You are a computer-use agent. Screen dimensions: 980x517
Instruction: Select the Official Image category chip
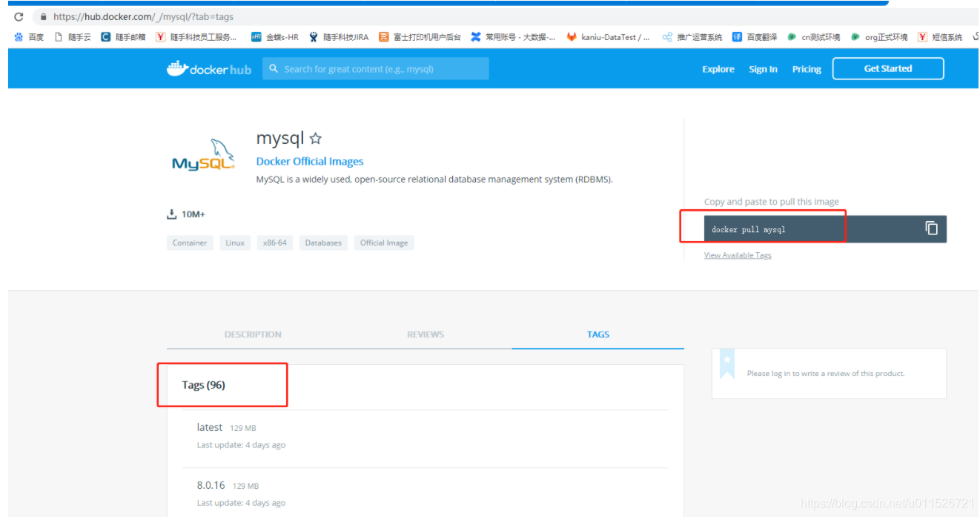point(384,243)
